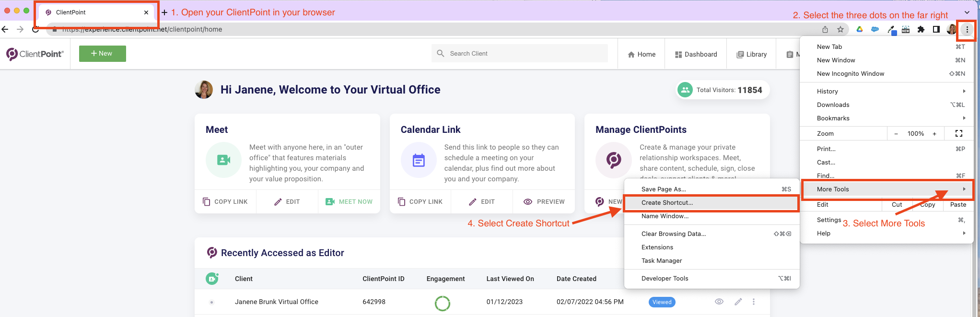This screenshot has width=980, height=317.
Task: Go to Home in navigation bar
Action: tap(642, 54)
